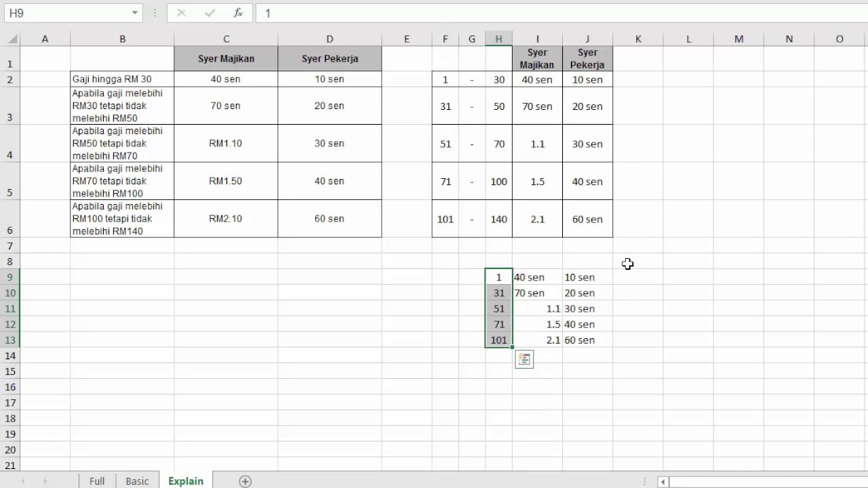This screenshot has height=488, width=868.
Task: Select column A header
Action: [45, 39]
